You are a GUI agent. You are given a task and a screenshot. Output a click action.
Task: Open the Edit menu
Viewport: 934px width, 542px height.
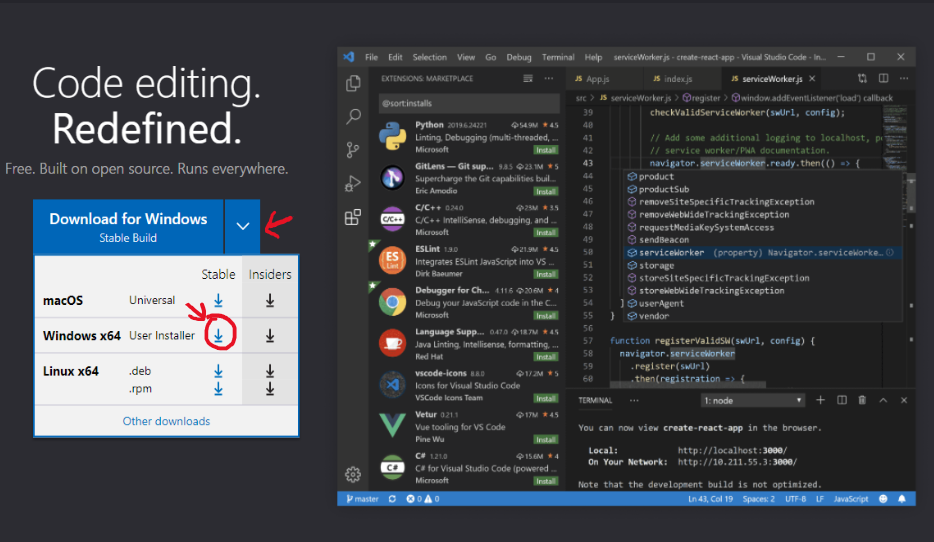click(x=396, y=57)
